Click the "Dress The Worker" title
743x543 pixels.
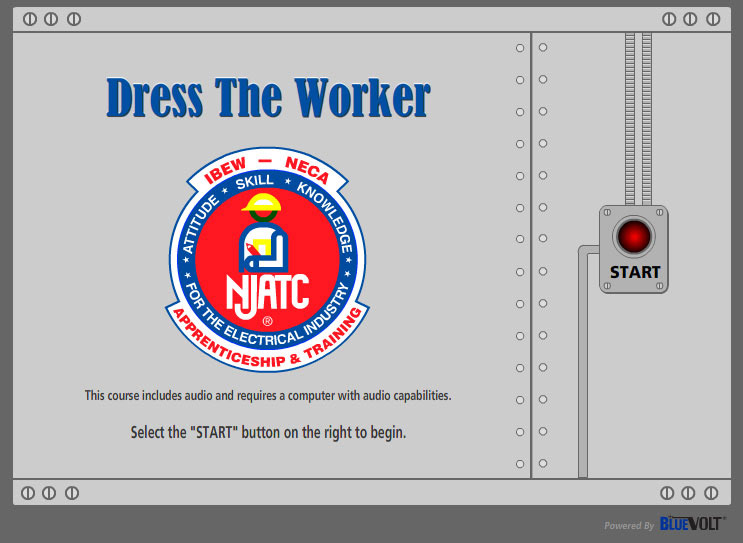click(268, 98)
